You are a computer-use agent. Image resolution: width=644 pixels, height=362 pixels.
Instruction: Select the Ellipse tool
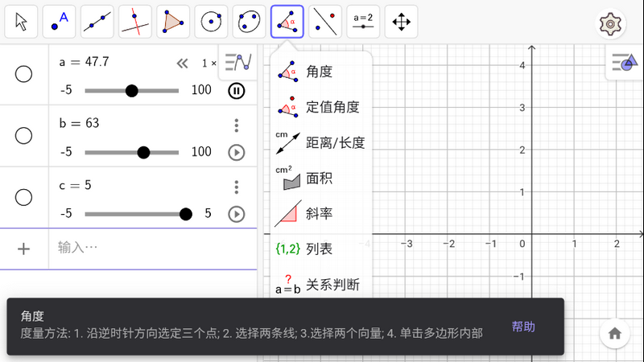coord(249,22)
